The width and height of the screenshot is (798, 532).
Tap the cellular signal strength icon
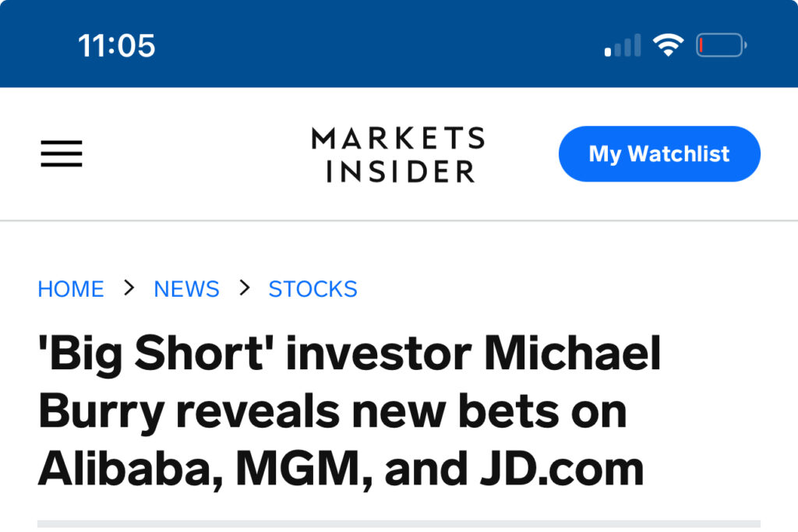click(622, 46)
